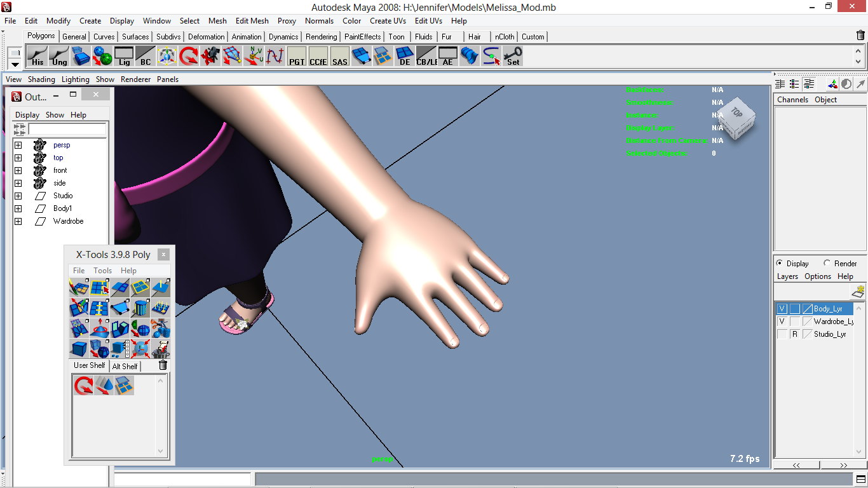Click the AE shelf icon
This screenshot has width=868, height=488.
click(448, 57)
